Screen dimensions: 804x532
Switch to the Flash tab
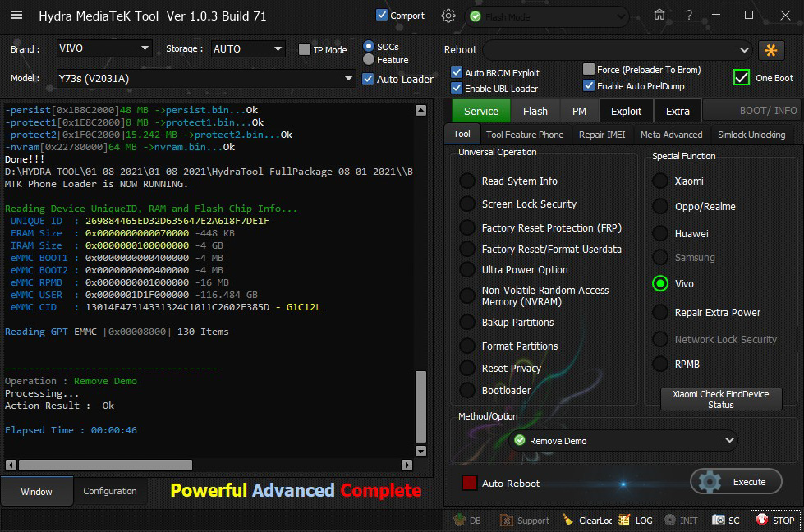[535, 111]
